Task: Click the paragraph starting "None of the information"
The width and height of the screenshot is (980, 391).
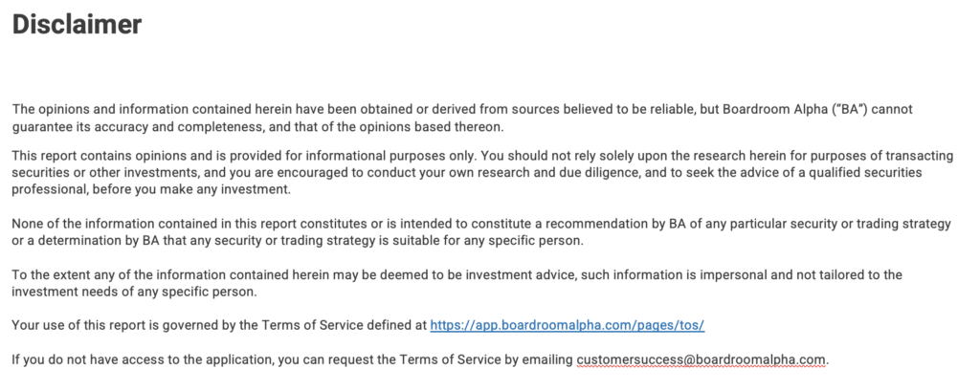Action: [481, 231]
